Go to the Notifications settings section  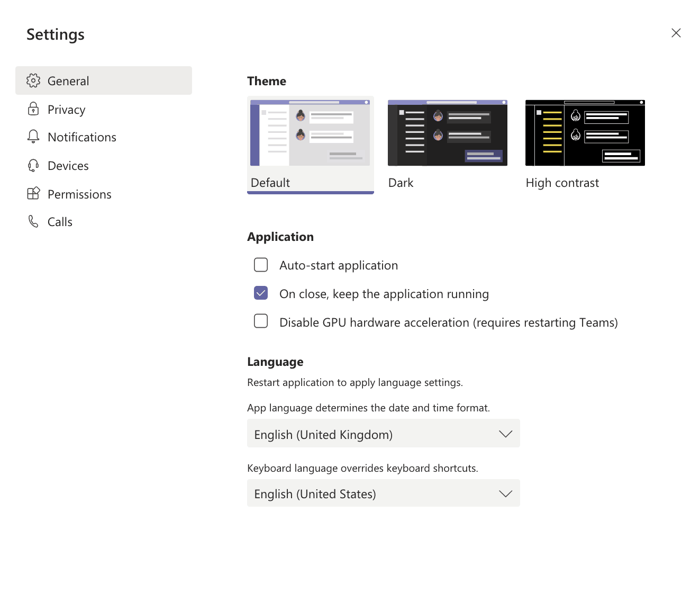click(82, 137)
